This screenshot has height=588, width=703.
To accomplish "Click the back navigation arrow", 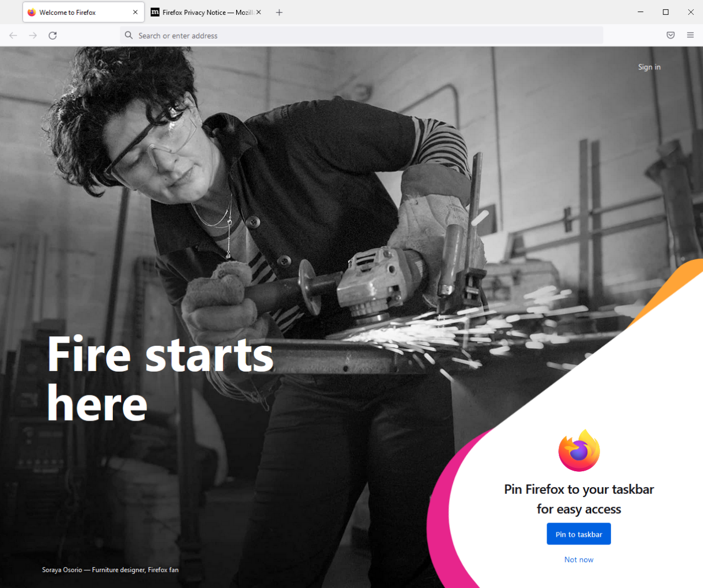I will (x=13, y=35).
